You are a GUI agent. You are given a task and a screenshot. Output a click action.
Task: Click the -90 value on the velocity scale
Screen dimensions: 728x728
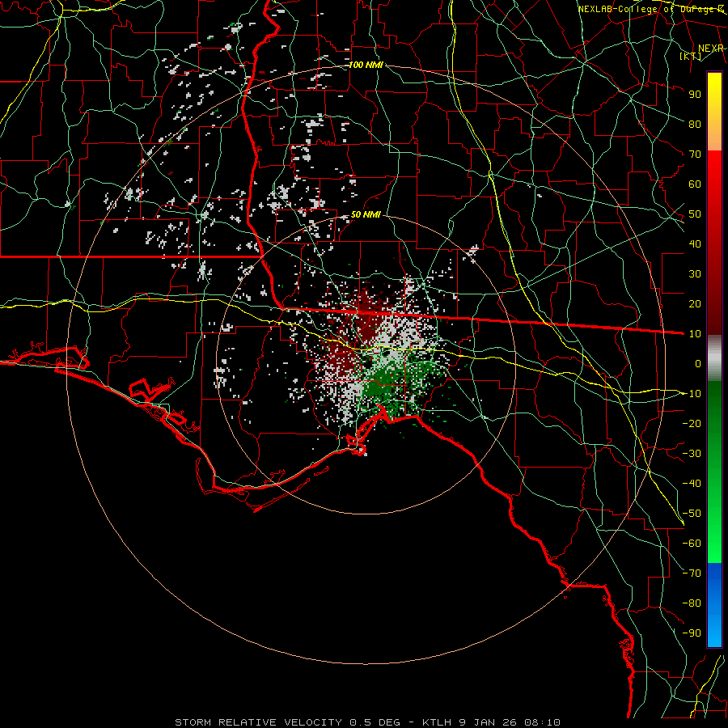pos(692,633)
